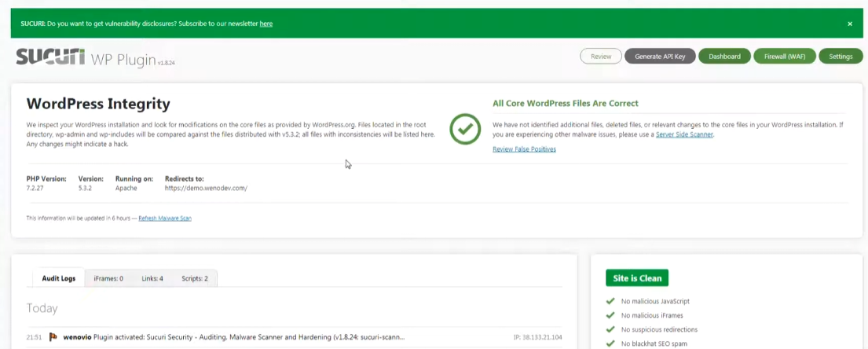Click checkmark beside No malicious iFrames
Screen dimensions: 868x349
click(610, 315)
